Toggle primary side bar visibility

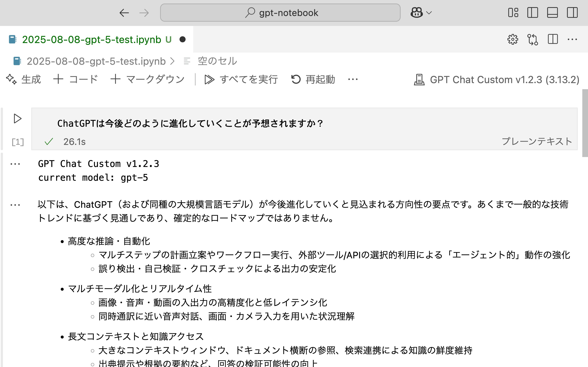pos(533,13)
